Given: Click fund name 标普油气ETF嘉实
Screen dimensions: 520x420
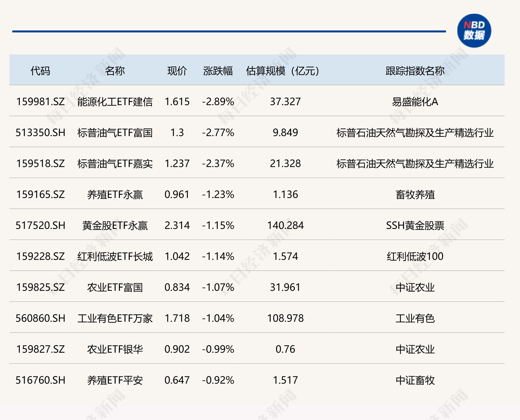Looking at the screenshot, I should click(x=115, y=164).
